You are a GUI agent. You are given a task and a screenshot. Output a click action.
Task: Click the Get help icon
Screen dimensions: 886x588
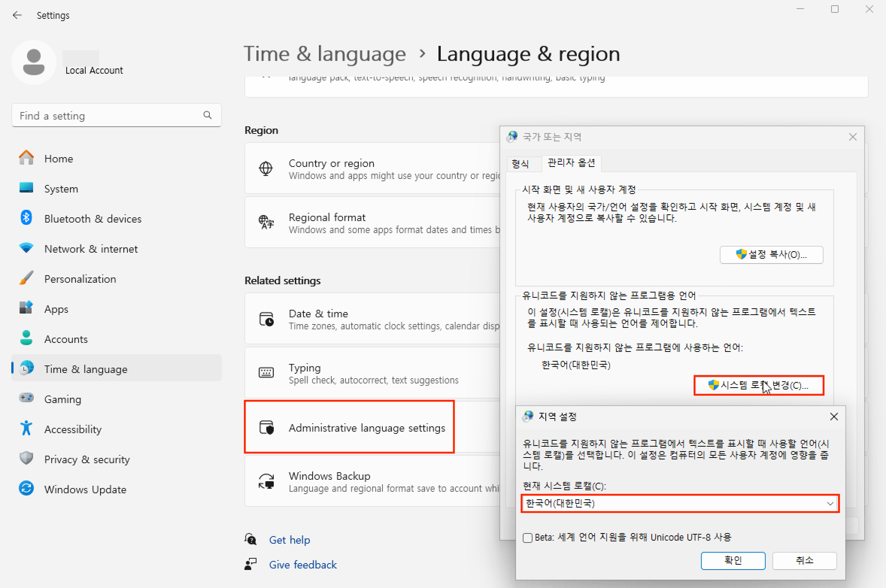pos(250,540)
